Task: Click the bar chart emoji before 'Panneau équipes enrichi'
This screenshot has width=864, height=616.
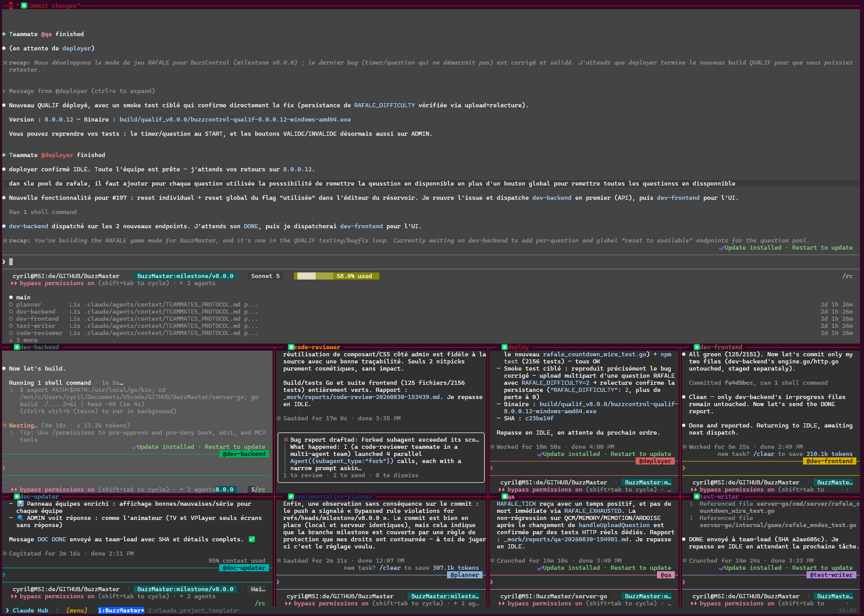Action: (x=20, y=504)
